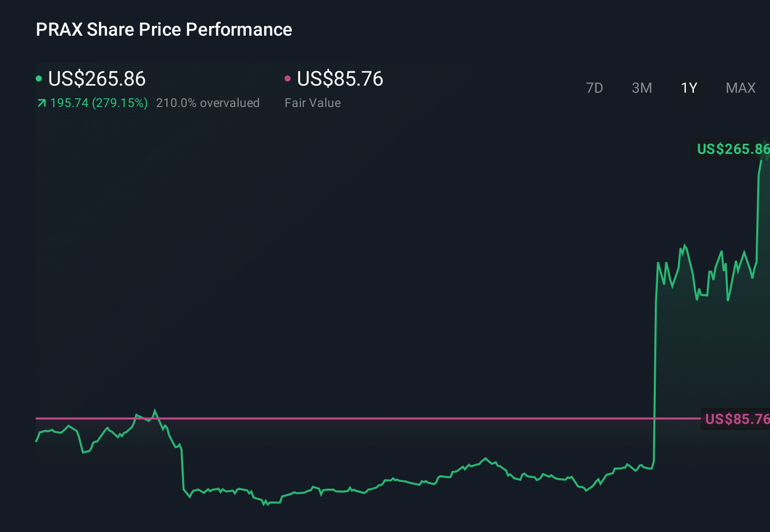
Task: Switch to the 7D time range
Action: point(595,88)
